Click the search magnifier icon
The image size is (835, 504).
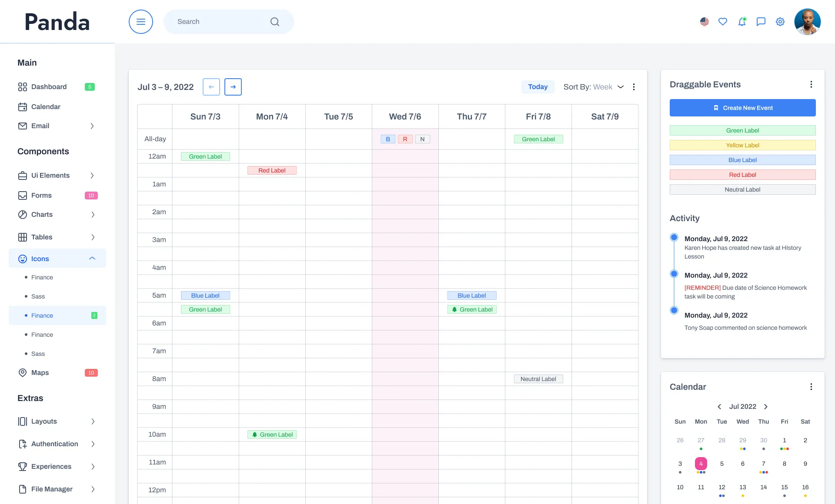coord(275,22)
